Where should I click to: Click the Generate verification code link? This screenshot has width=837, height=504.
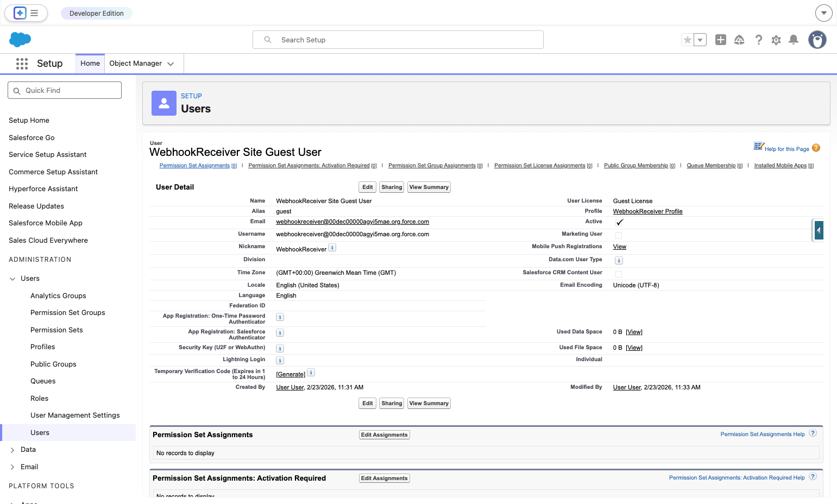click(x=291, y=374)
